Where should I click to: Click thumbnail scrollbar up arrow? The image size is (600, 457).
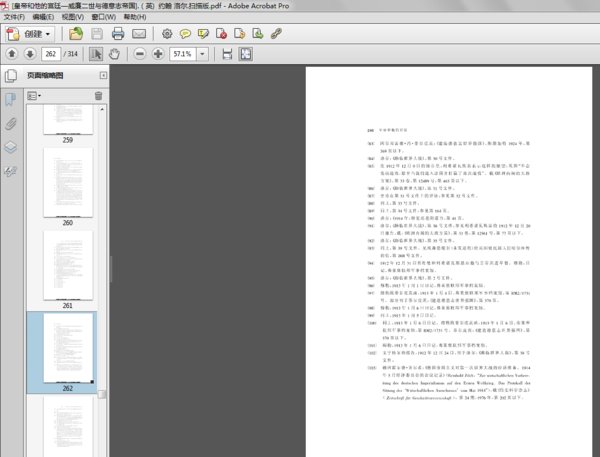click(x=102, y=109)
